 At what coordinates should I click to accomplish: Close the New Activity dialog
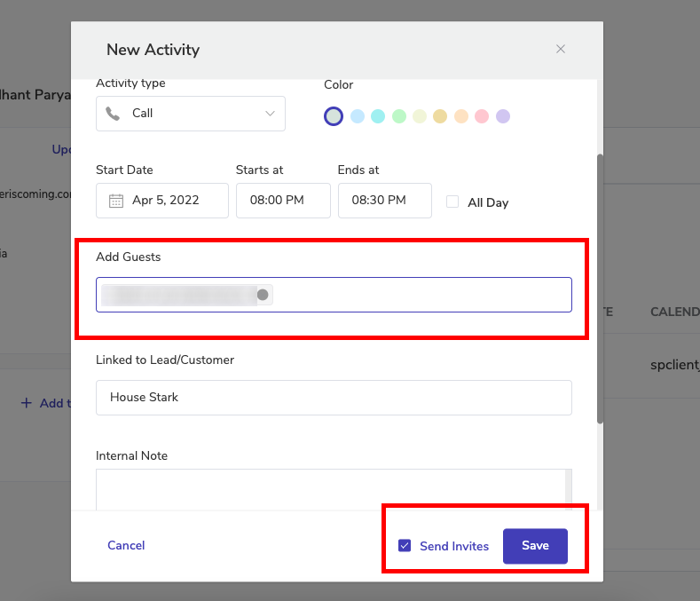(561, 50)
